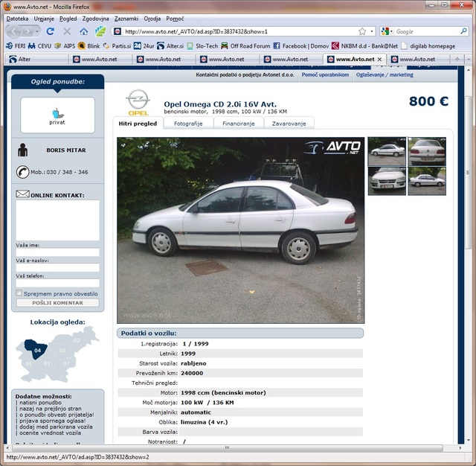Click into the Vaš e-naslov input field
Screen dimensions: 476x466
point(58,268)
